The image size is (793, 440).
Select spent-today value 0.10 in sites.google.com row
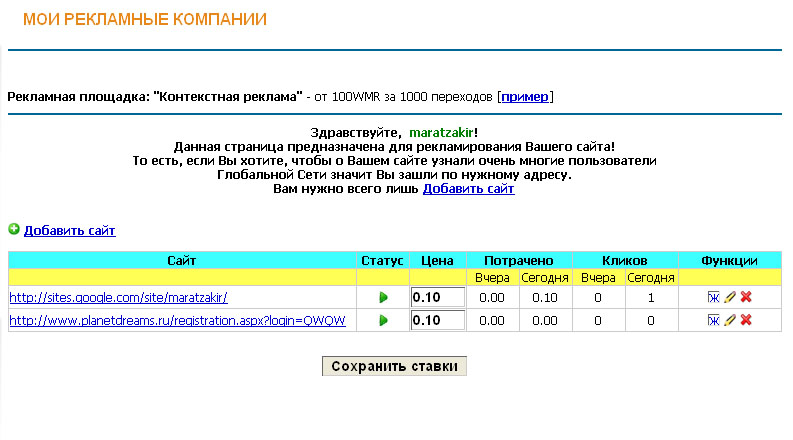pyautogui.click(x=545, y=298)
